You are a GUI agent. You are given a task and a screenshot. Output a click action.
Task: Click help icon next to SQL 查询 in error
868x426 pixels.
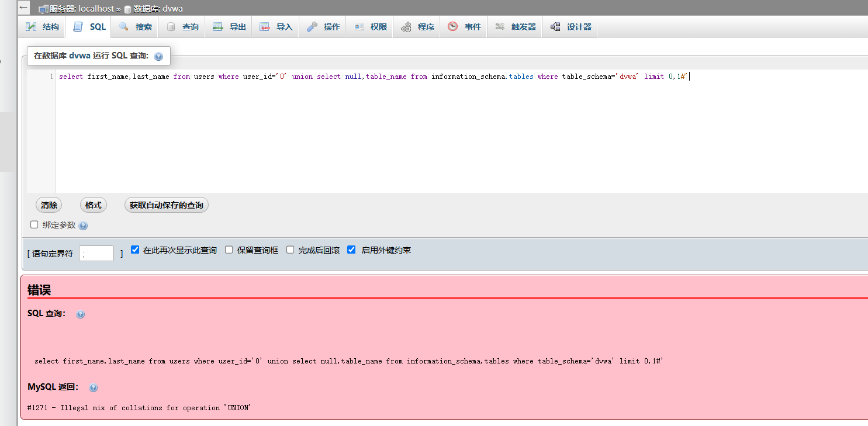[x=81, y=314]
